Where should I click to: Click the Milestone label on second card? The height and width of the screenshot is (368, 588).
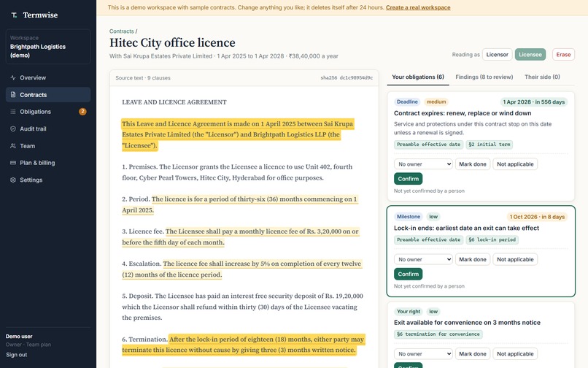click(409, 217)
